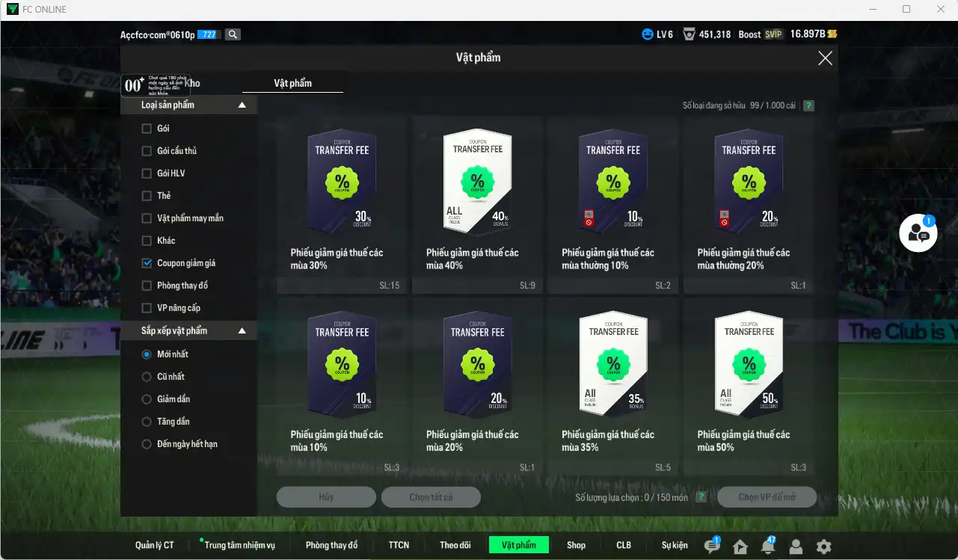The width and height of the screenshot is (958, 560).
Task: Open the profile silhouette icon in bottom bar
Action: point(796,547)
